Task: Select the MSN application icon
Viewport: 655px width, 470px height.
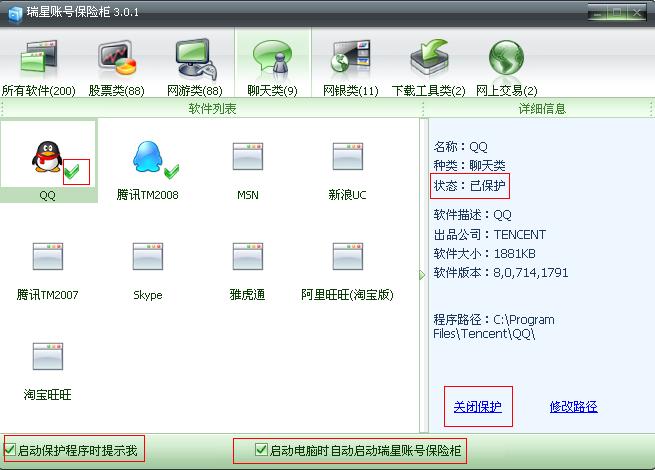Action: pyautogui.click(x=248, y=156)
